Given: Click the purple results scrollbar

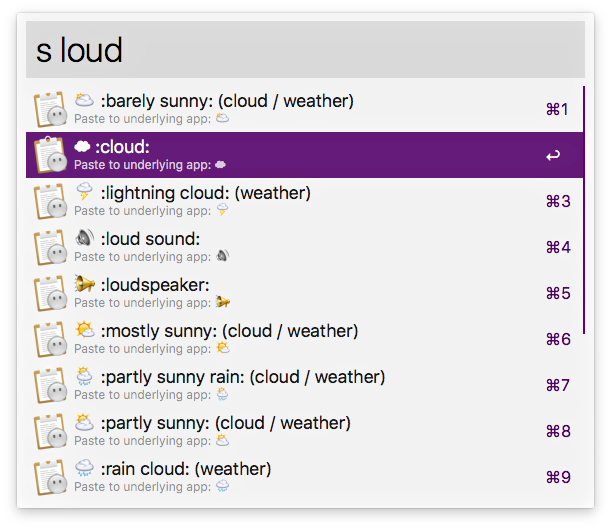Looking at the screenshot, I should coord(584,210).
